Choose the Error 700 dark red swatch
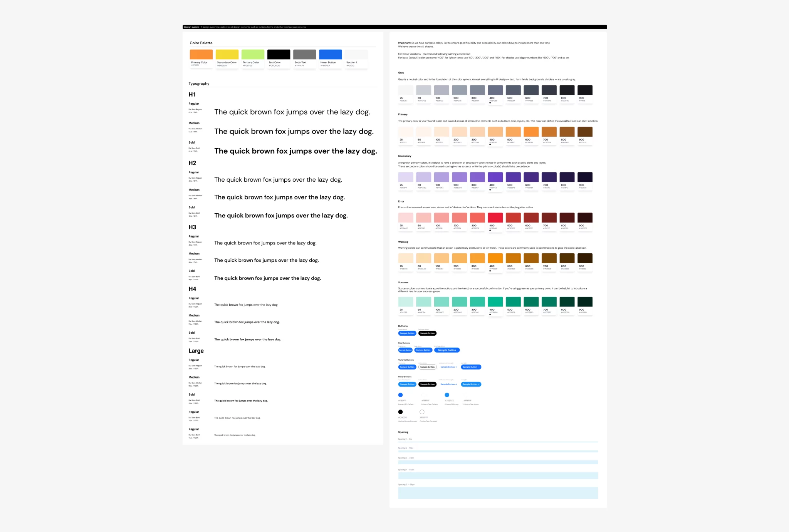Image resolution: width=789 pixels, height=532 pixels. click(x=549, y=217)
